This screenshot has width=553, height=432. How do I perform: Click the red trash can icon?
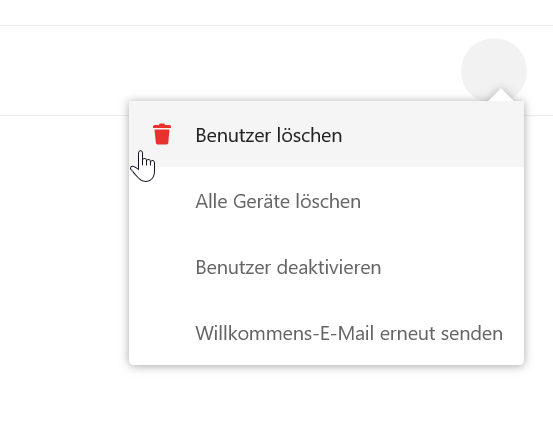click(162, 134)
